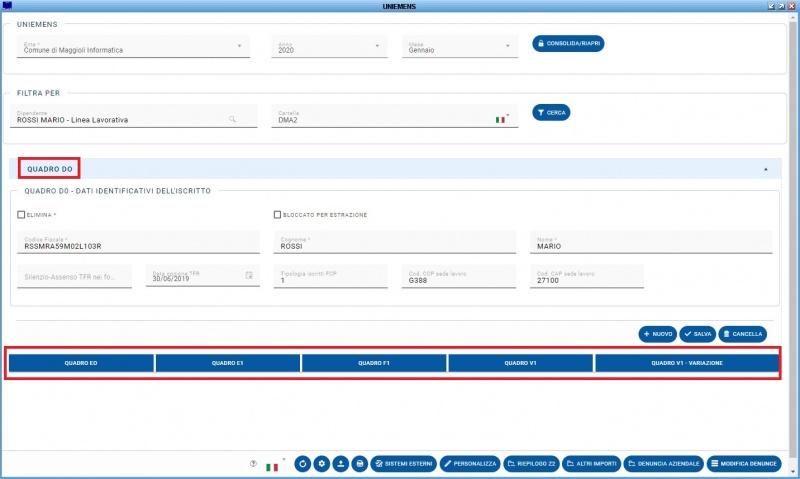
Task: Expand the Ente dropdown
Action: pos(239,45)
